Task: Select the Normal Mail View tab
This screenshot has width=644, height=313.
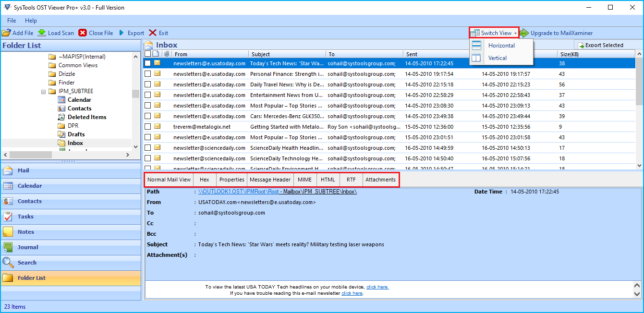Action: (x=169, y=180)
